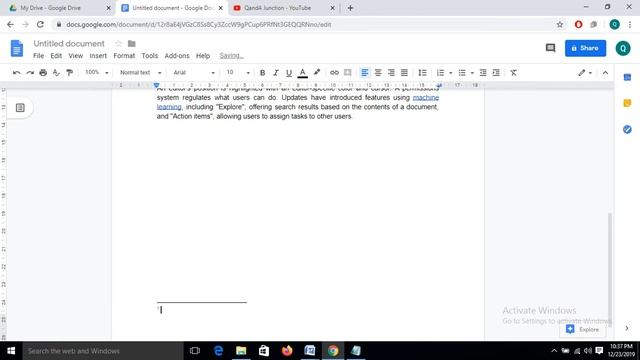Run spelling and grammar check icon

click(x=56, y=73)
